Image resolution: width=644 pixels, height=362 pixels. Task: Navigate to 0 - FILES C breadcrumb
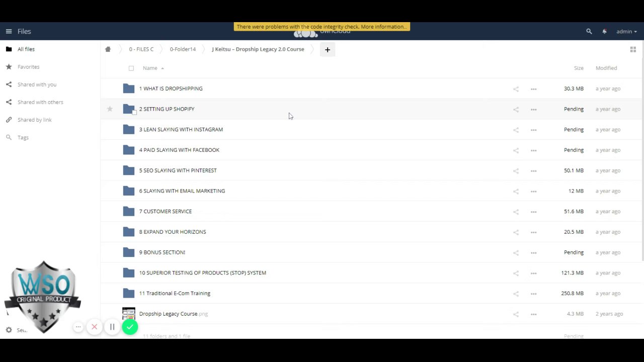(x=141, y=49)
